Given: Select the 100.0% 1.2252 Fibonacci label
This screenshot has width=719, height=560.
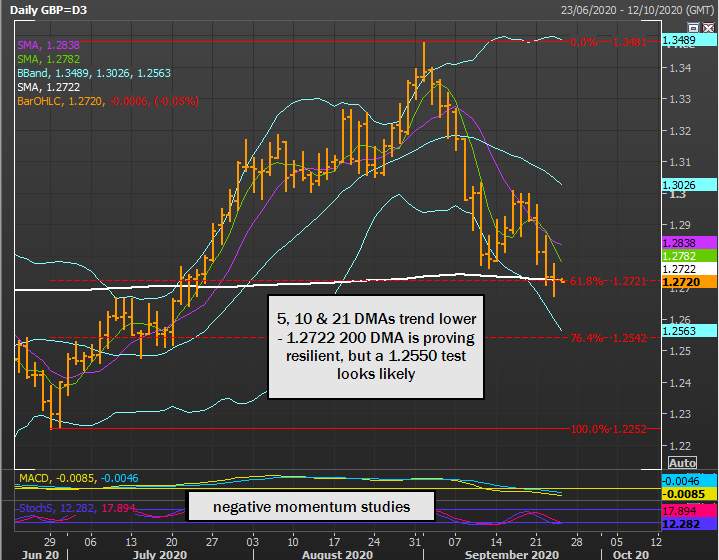Looking at the screenshot, I should [x=608, y=429].
